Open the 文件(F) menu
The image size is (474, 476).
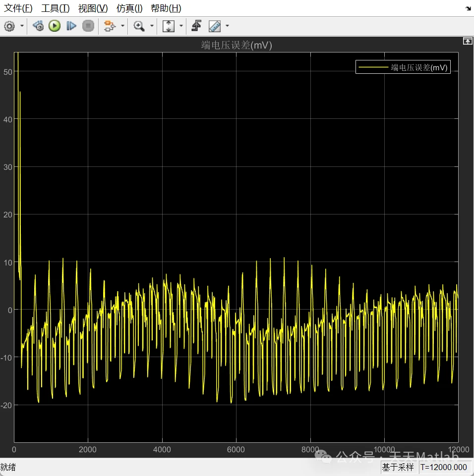point(18,8)
